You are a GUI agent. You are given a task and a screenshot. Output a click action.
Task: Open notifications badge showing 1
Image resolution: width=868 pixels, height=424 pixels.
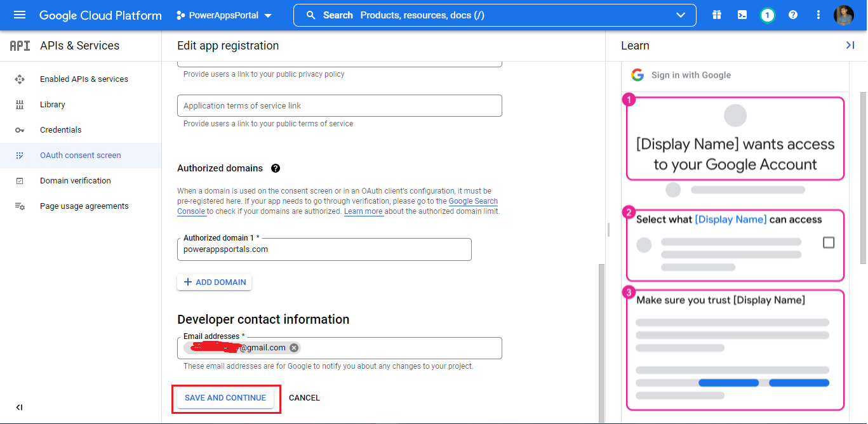767,15
